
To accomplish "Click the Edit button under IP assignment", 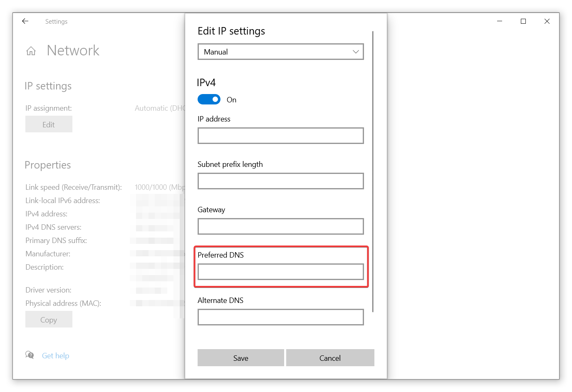I will pyautogui.click(x=49, y=124).
